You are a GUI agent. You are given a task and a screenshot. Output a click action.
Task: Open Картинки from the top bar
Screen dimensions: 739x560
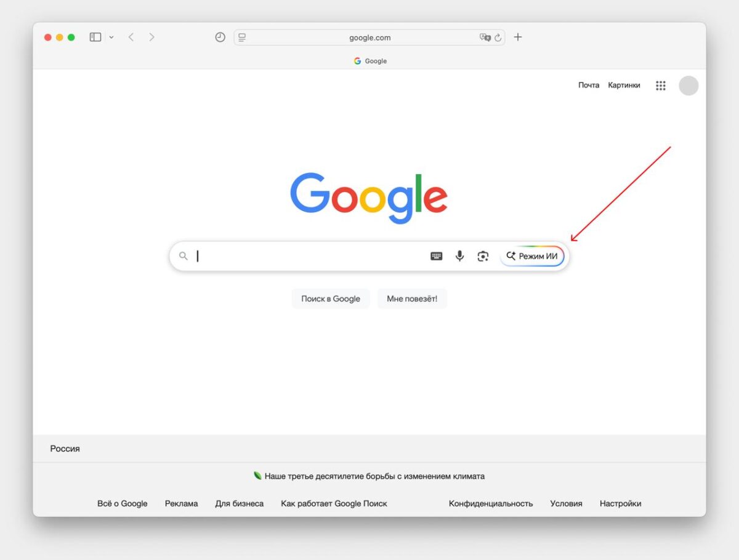point(624,85)
